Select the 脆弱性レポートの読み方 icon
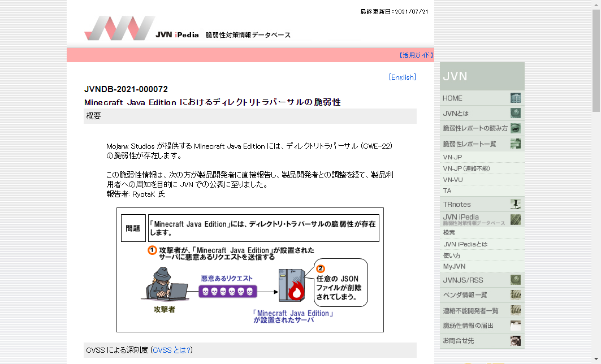This screenshot has width=601, height=364. tap(514, 128)
